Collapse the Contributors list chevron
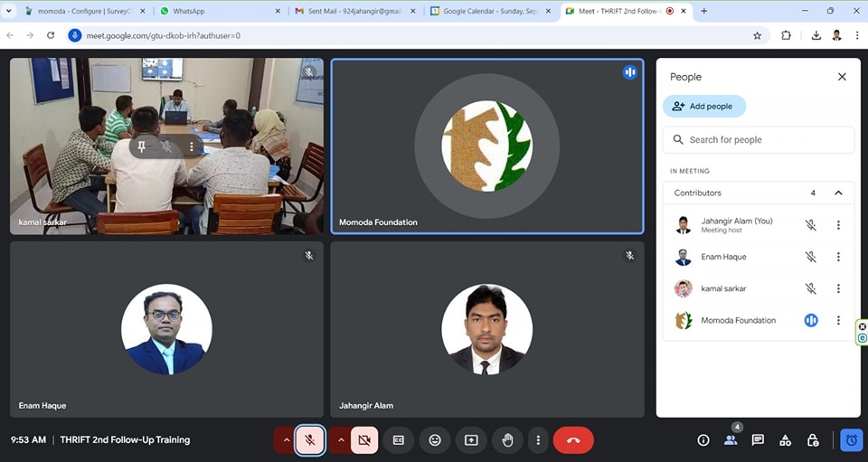The image size is (868, 462). [x=838, y=193]
